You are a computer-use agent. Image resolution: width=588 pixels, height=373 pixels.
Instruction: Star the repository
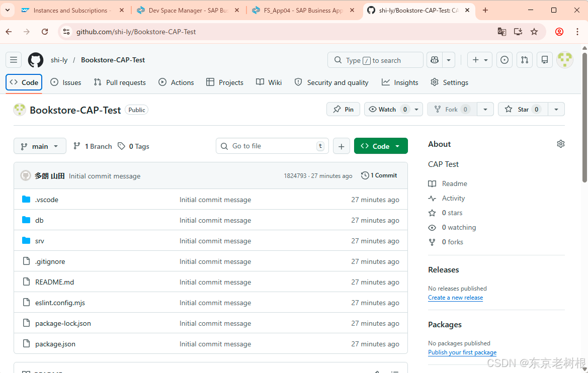click(x=523, y=109)
